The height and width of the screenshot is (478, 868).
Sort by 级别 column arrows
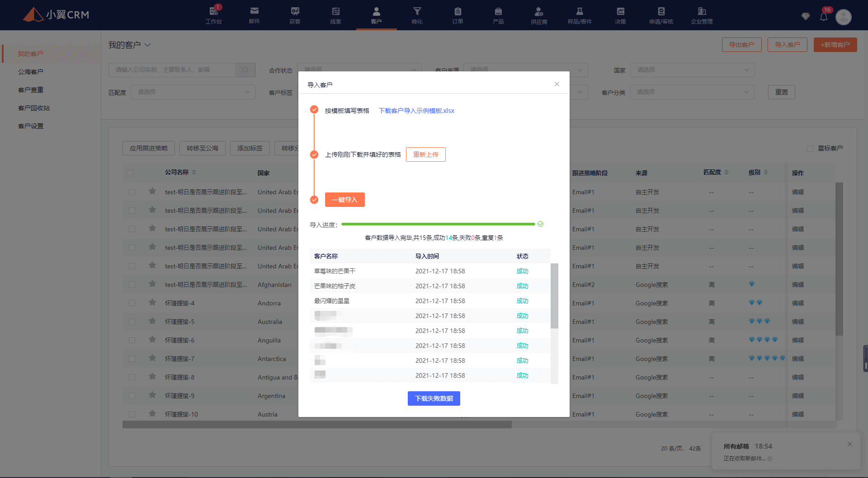tap(766, 172)
